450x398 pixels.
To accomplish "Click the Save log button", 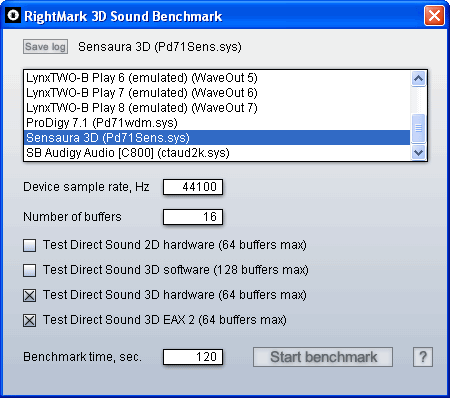I will point(45,47).
